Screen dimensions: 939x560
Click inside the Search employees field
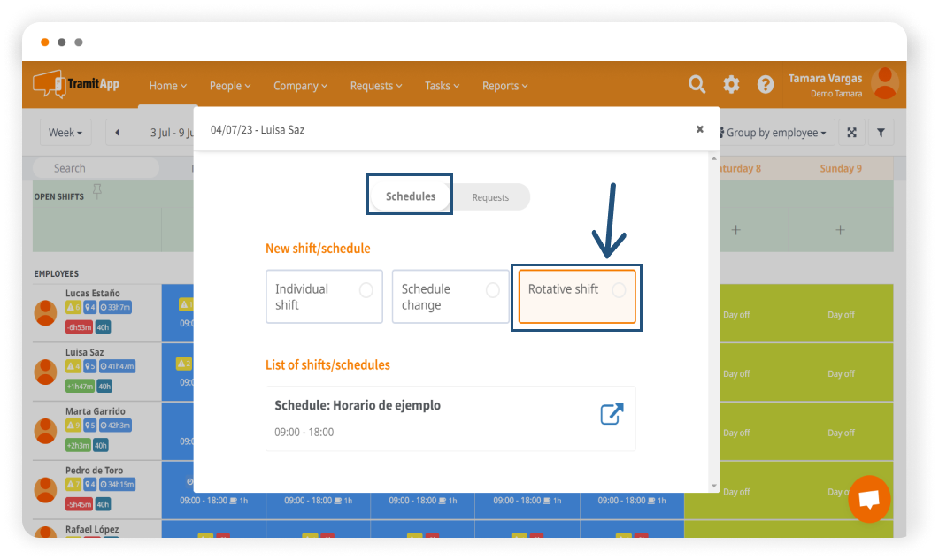96,167
